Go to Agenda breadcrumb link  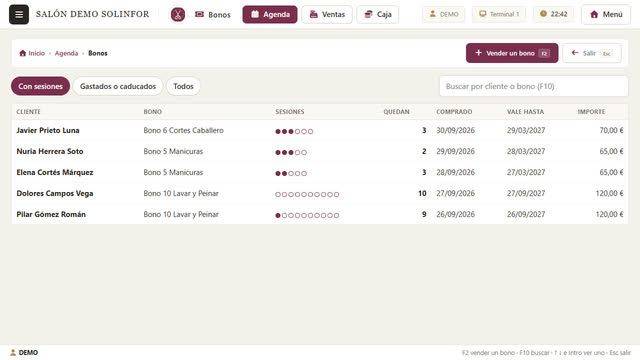coord(66,53)
